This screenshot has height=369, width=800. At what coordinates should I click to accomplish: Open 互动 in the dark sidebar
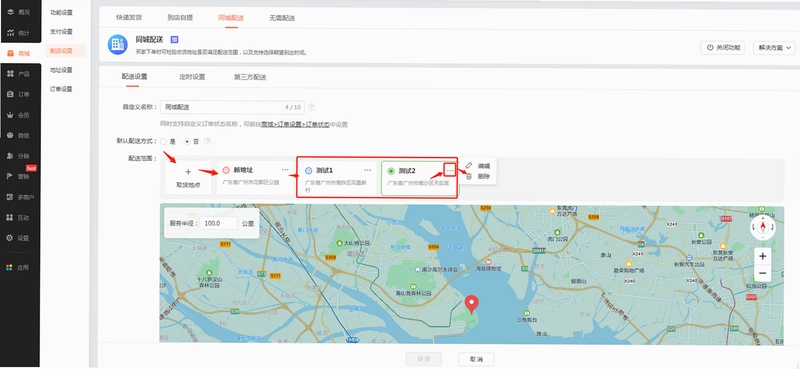[19, 217]
